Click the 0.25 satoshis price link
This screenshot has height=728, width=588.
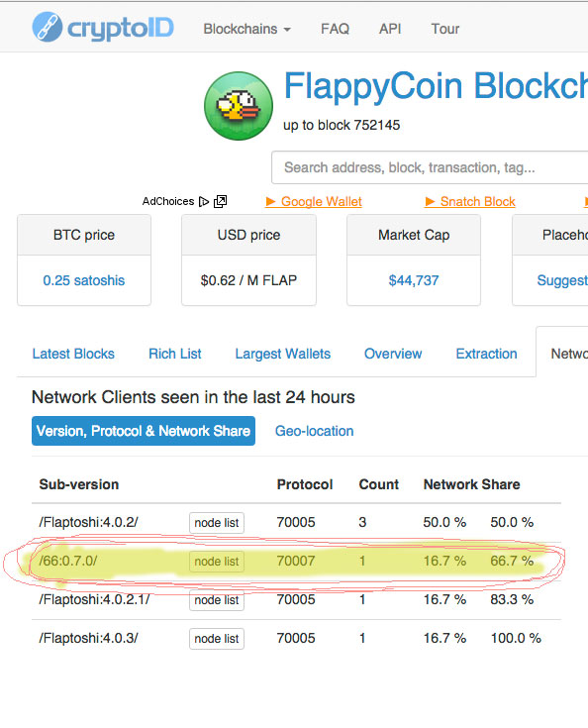click(84, 280)
